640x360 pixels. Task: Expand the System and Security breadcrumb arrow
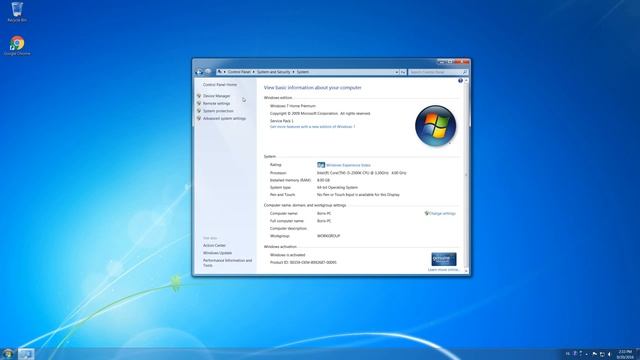pos(293,72)
